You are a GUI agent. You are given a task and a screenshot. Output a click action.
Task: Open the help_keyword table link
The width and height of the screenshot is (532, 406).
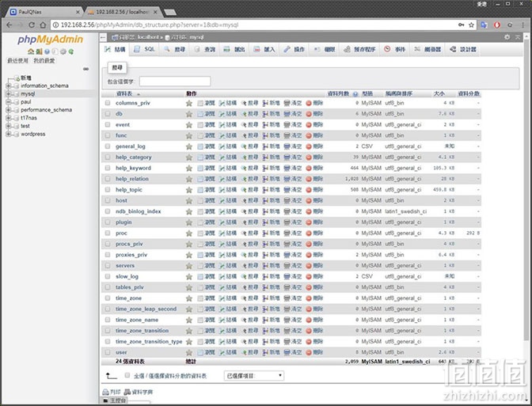133,169
